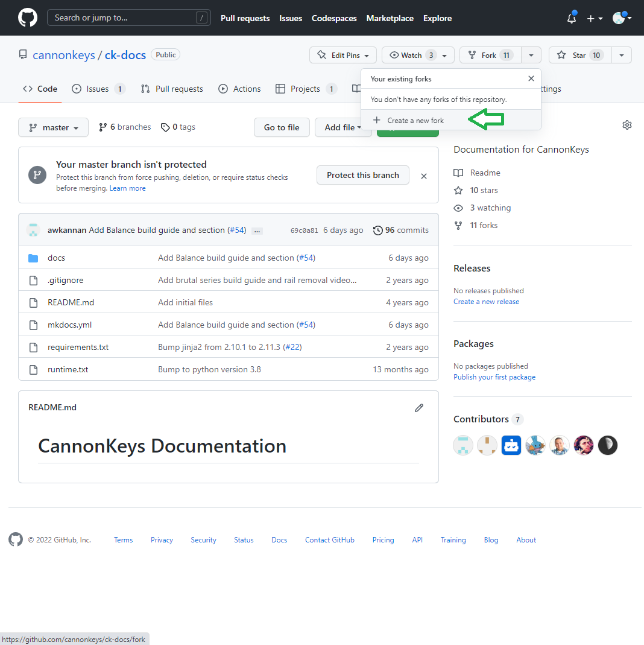
Task: Select Create a new fork
Action: (x=415, y=121)
